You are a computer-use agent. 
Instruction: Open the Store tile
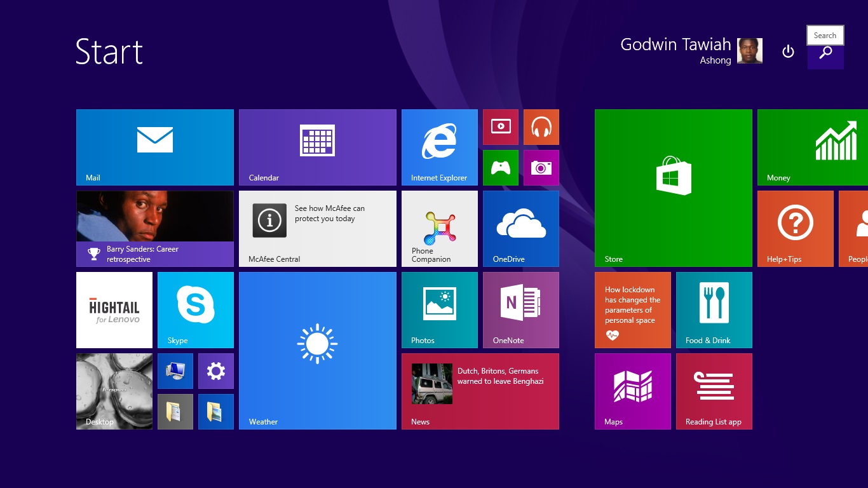pos(674,188)
